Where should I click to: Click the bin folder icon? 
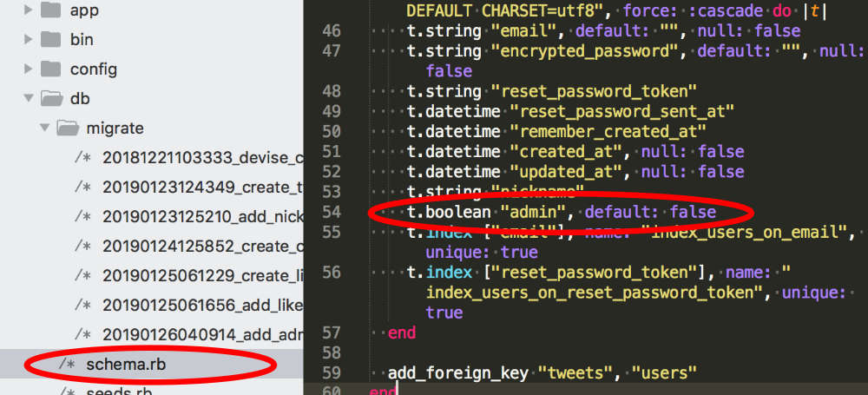tap(51, 40)
